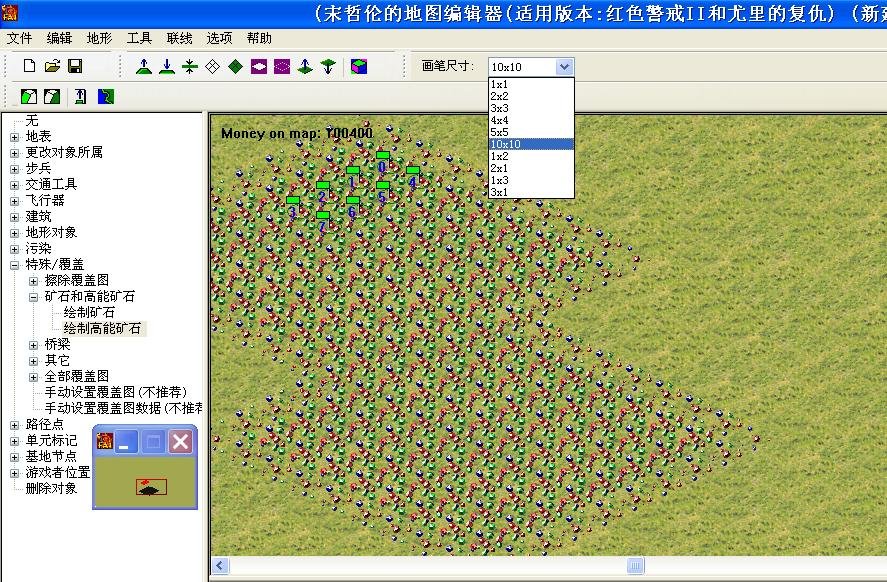
Task: Select 绘制矿石 in the tree
Action: [x=89, y=312]
